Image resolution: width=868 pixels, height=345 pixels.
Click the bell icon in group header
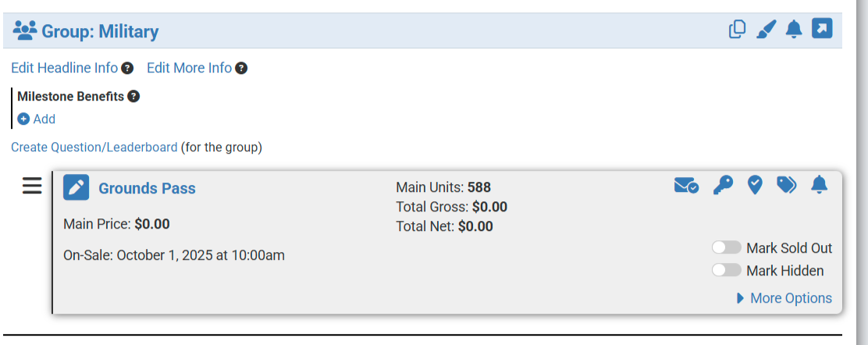coord(794,30)
